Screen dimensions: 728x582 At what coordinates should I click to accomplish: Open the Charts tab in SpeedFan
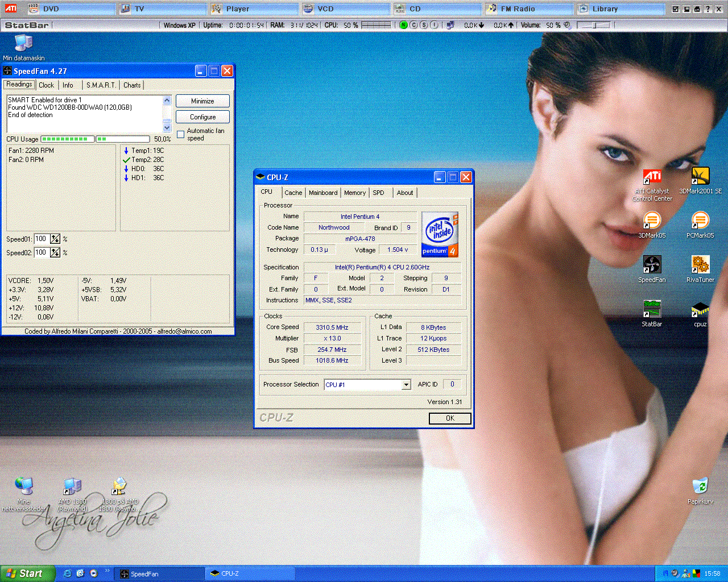[132, 85]
